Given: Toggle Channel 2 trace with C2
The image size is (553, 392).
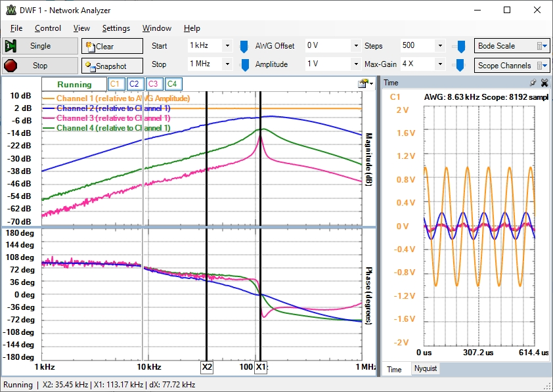Looking at the screenshot, I should (x=134, y=84).
